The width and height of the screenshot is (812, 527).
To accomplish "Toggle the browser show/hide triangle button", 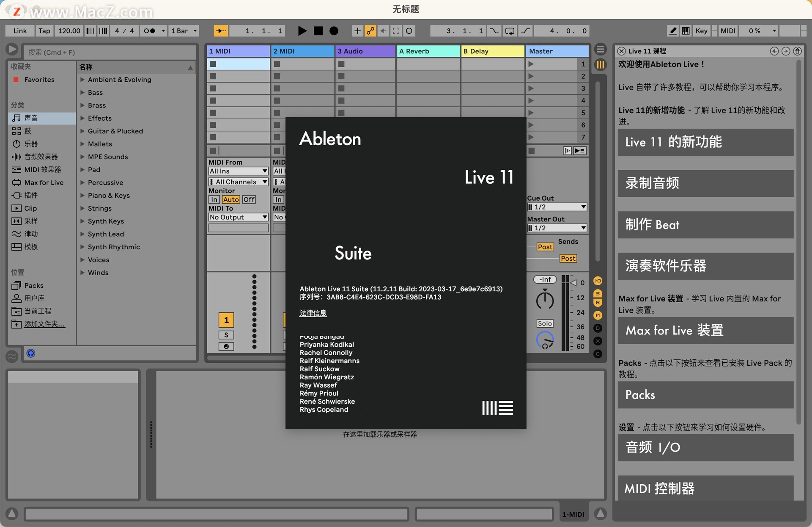I will pos(12,50).
